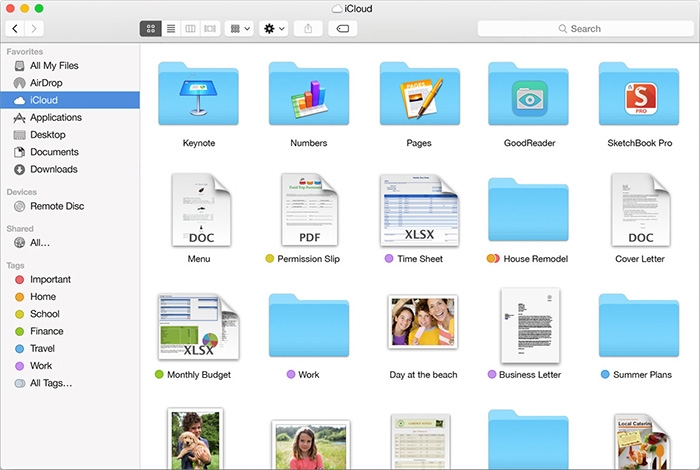
Task: Filter by the yellow School tag
Action: coord(70,314)
